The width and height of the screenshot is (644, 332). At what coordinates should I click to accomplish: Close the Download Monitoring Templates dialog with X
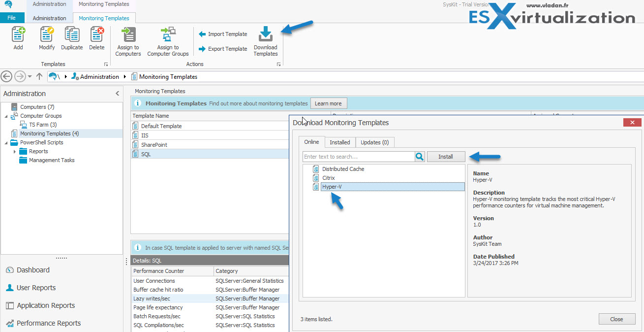(632, 123)
